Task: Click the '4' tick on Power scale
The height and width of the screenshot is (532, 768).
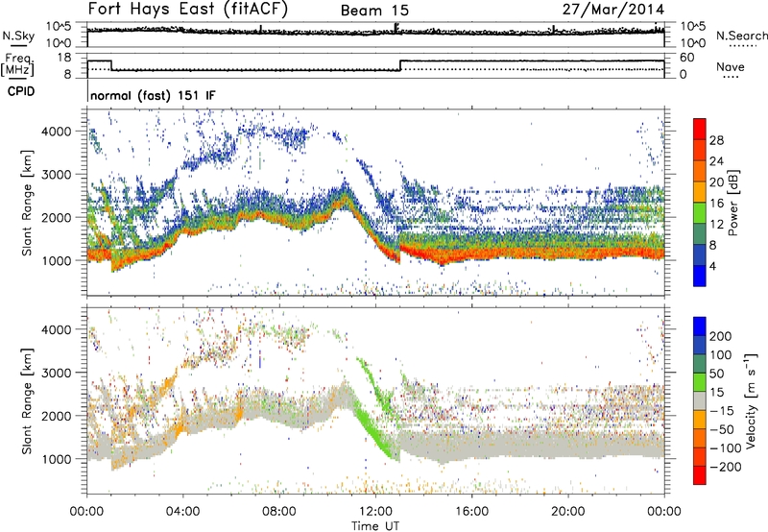Action: point(713,266)
